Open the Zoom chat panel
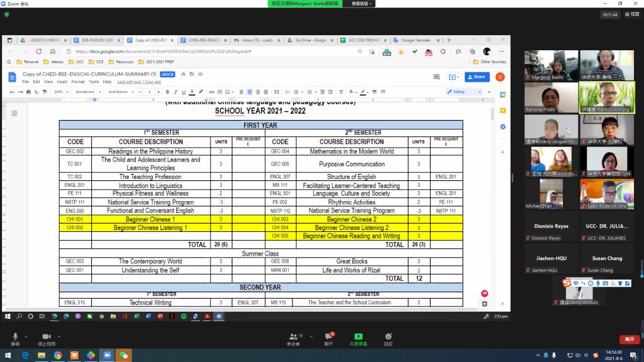 click(x=328, y=337)
